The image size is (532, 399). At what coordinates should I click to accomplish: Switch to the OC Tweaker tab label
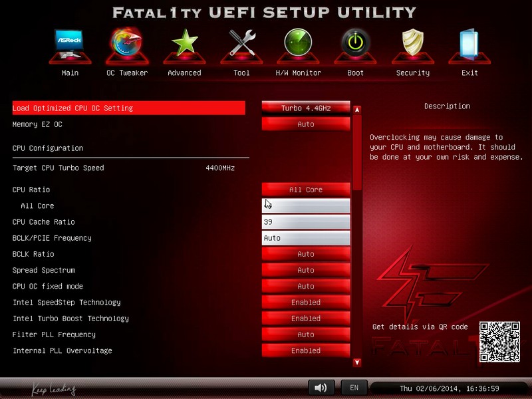click(x=127, y=72)
